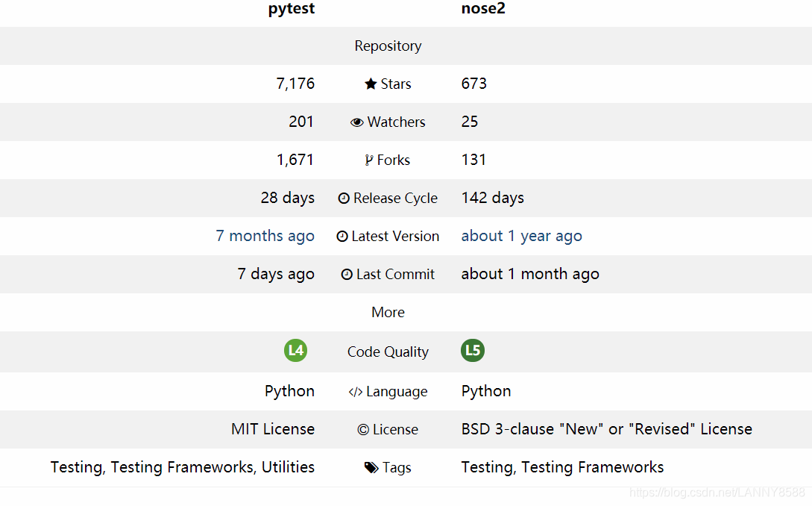Screen dimensions: 812x506
Task: Click the tag icon beside Tags
Action: coord(371,468)
